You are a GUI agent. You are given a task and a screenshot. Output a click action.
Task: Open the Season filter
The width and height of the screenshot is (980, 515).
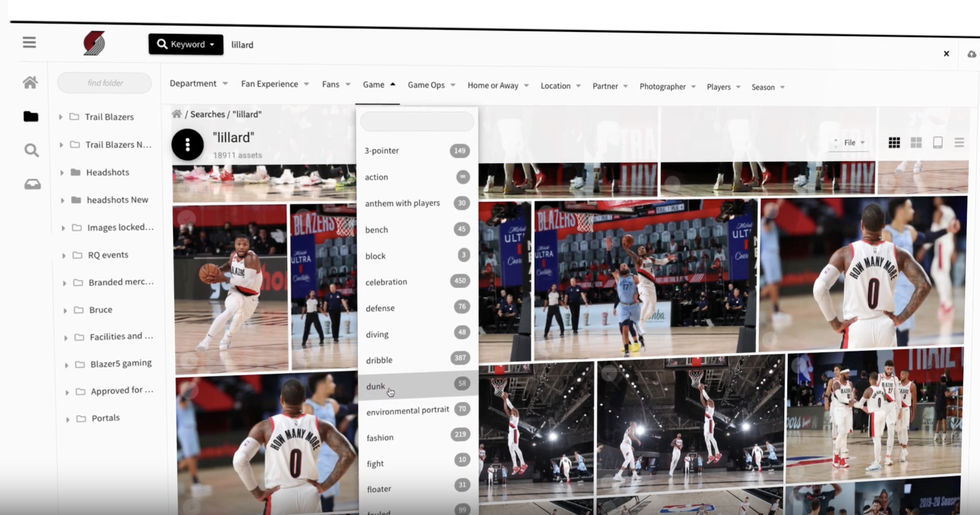pyautogui.click(x=768, y=88)
